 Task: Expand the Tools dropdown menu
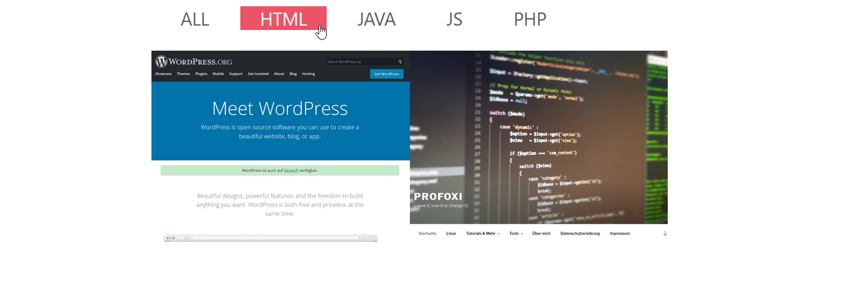[x=516, y=233]
